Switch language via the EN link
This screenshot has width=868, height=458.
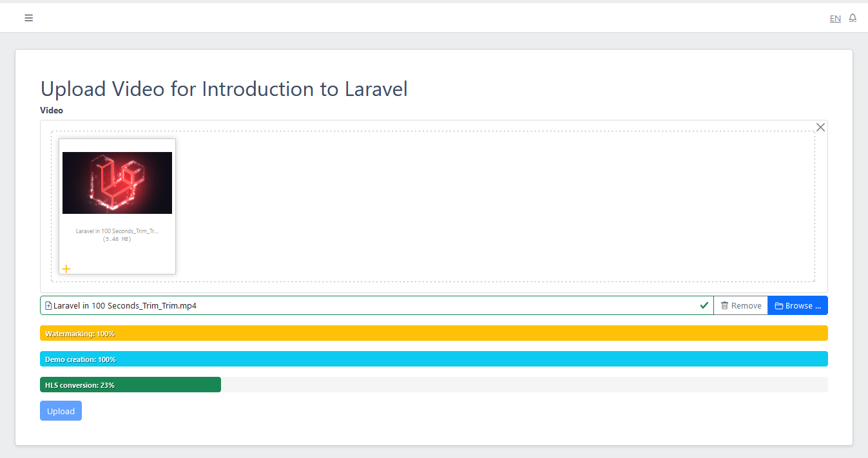[835, 19]
